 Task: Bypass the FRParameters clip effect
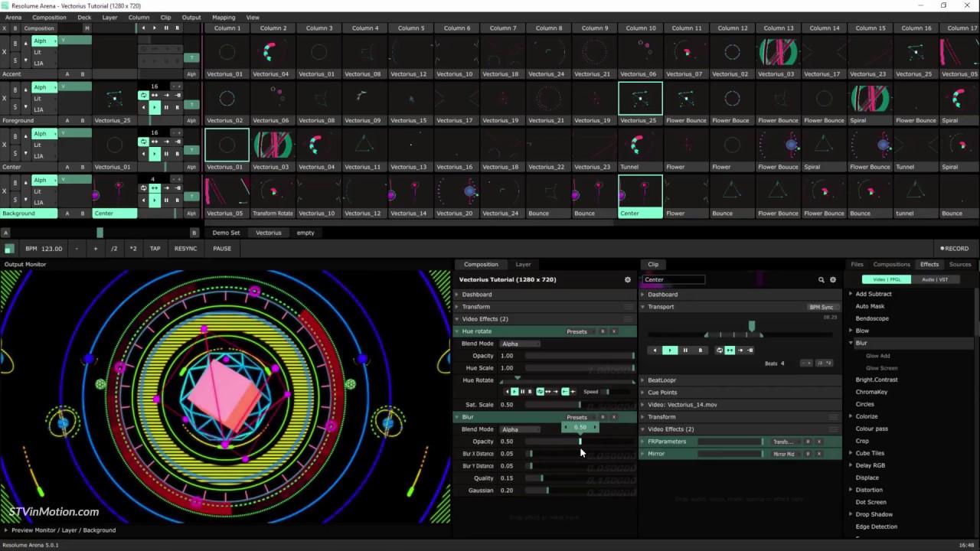point(808,442)
